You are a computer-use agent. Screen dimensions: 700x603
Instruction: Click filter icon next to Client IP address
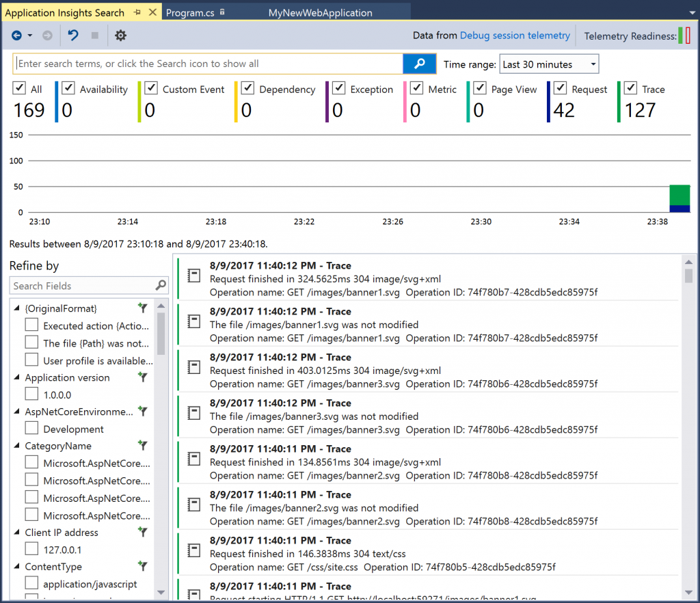[x=142, y=532]
